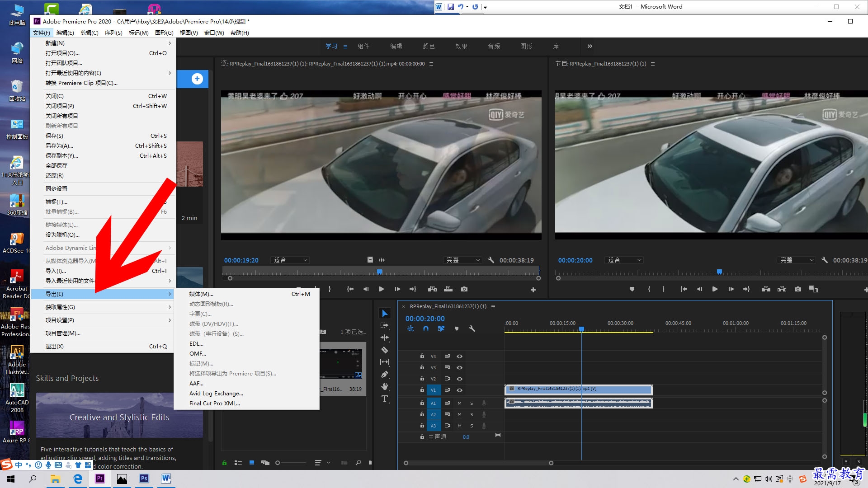Open source monitor playback resolution dropdown 完整

[x=463, y=260]
